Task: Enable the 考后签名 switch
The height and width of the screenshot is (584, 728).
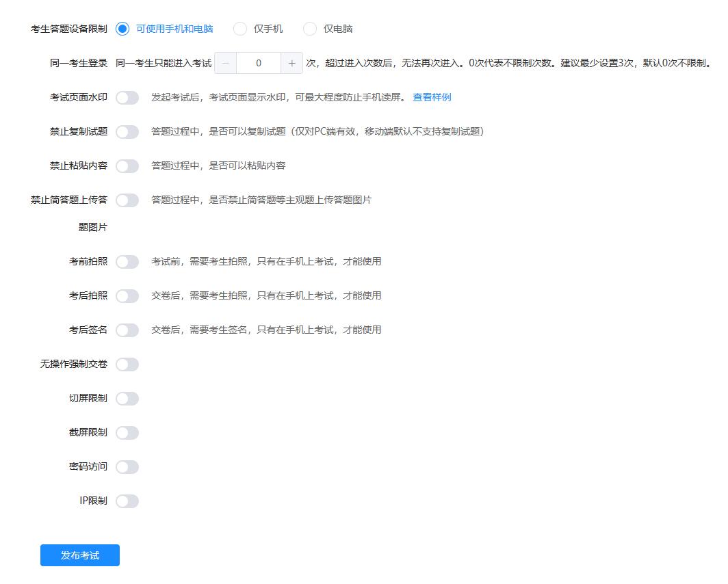Action: 127,330
